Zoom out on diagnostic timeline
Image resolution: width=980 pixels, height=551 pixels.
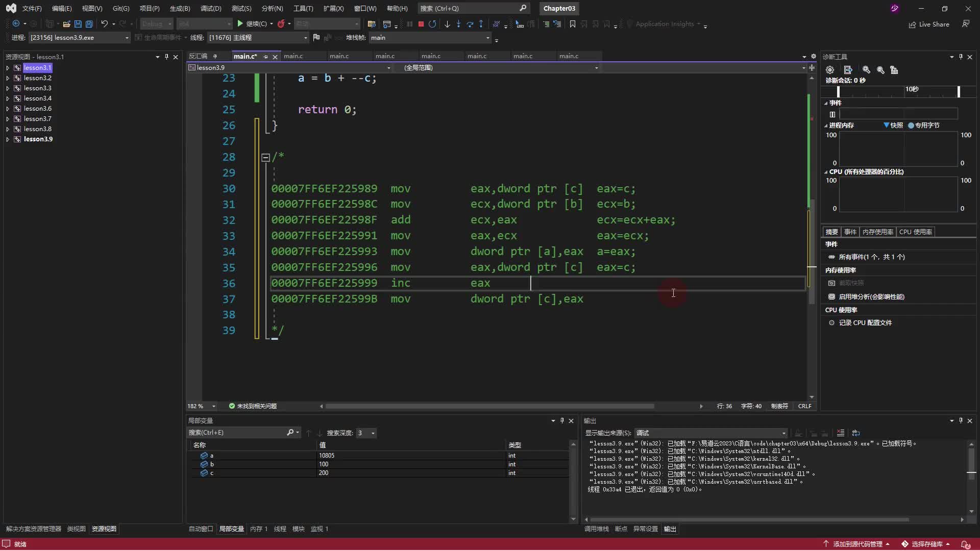(x=880, y=70)
